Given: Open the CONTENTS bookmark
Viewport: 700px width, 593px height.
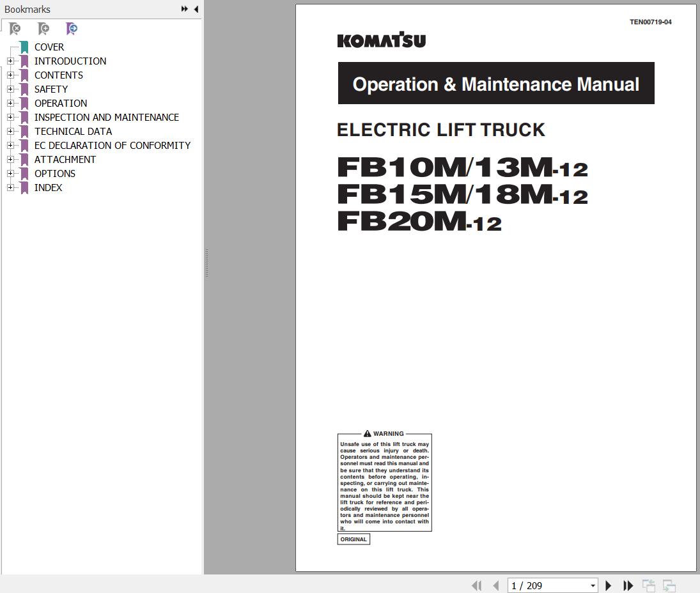Looking at the screenshot, I should (x=58, y=75).
